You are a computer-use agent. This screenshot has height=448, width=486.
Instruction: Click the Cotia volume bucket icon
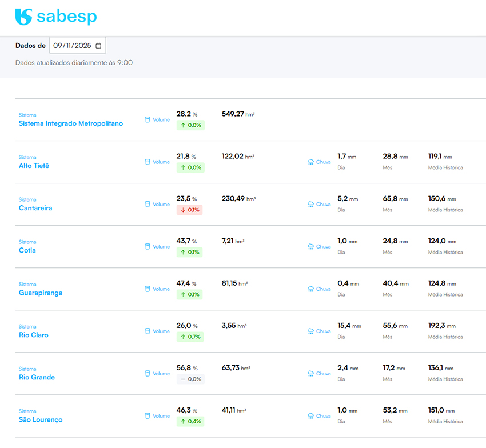coord(147,247)
